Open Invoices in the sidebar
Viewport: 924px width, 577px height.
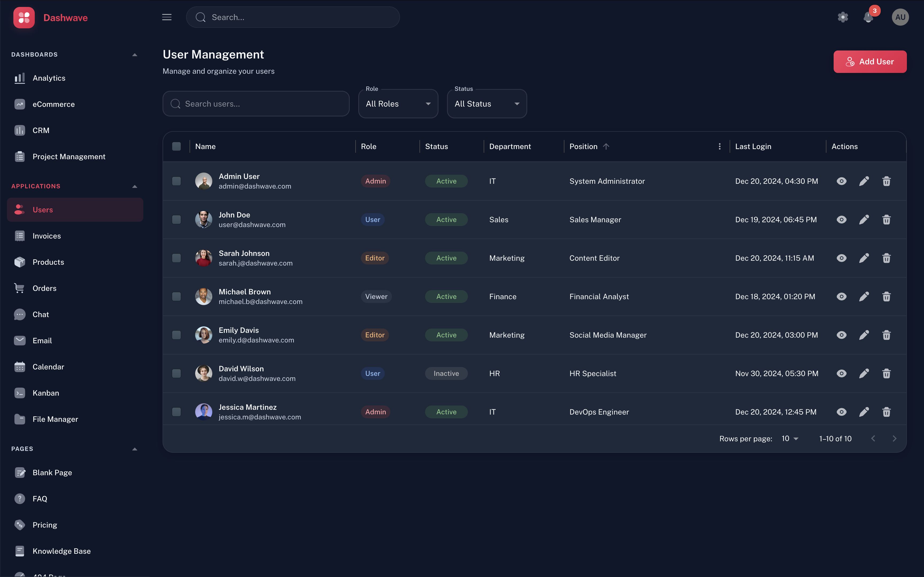pos(47,236)
